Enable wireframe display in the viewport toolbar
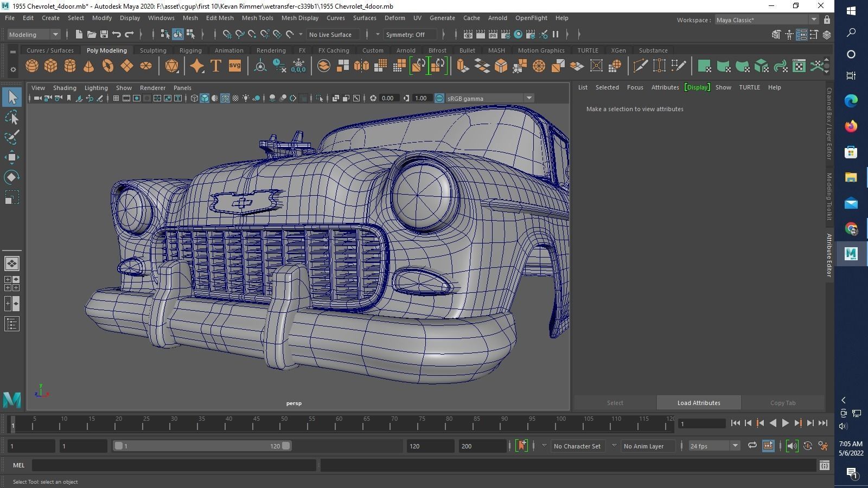This screenshot has height=488, width=868. point(194,98)
